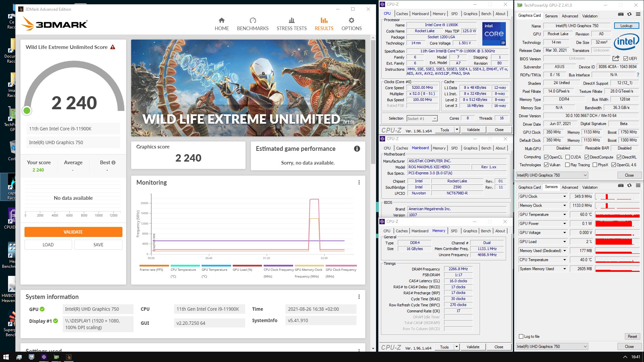Click the orange VALIDATE button in 3DMark
Screen dimensions: 644x362
73,232
